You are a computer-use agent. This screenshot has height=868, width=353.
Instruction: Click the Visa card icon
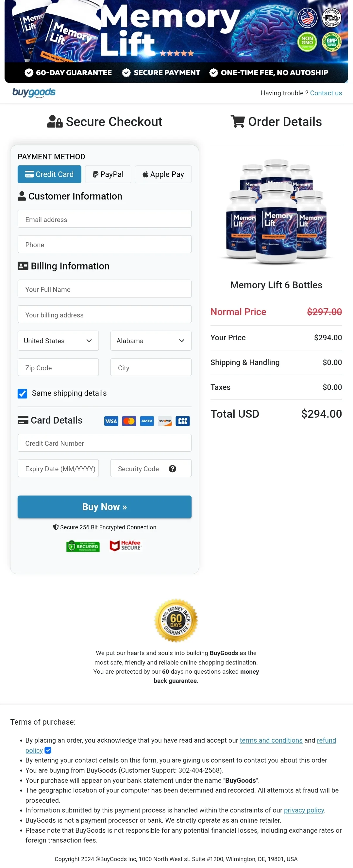click(x=111, y=421)
